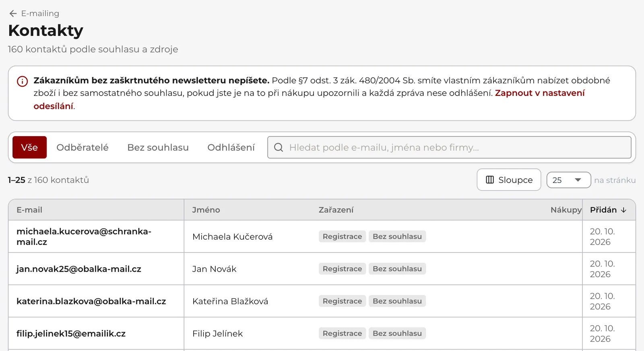Image resolution: width=644 pixels, height=351 pixels.
Task: Click Bez souhlasu tag in Jan Novák row
Action: coord(397,269)
